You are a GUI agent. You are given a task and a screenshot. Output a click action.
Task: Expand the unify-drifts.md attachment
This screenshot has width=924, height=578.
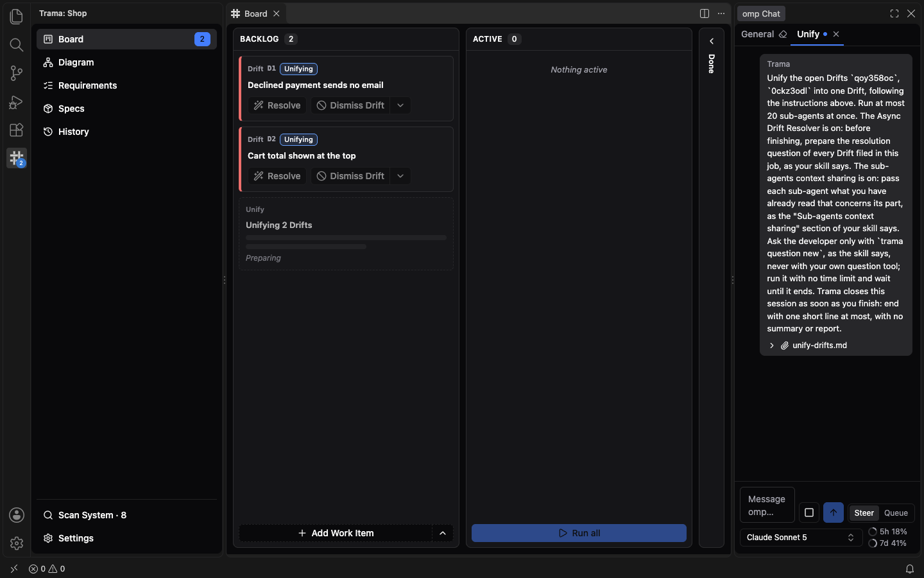(772, 346)
